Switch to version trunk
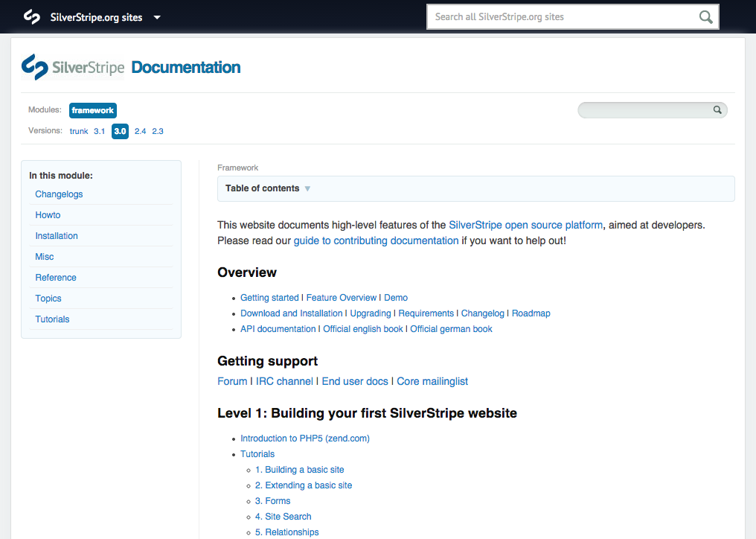The width and height of the screenshot is (756, 539). pos(78,131)
